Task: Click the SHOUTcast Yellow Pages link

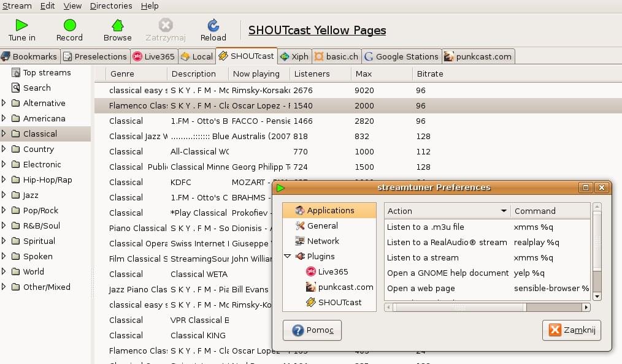Action: coord(317,31)
